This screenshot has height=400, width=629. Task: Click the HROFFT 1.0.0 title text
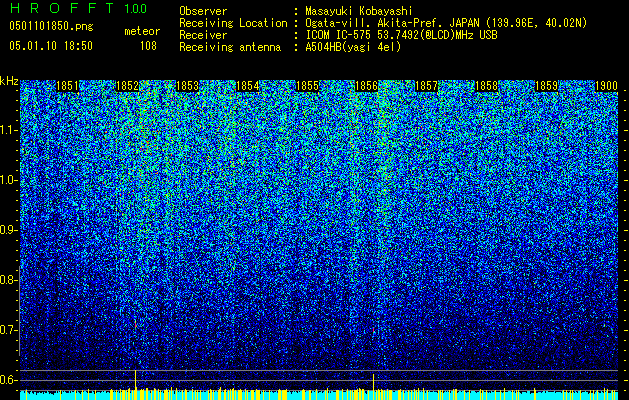[x=79, y=8]
